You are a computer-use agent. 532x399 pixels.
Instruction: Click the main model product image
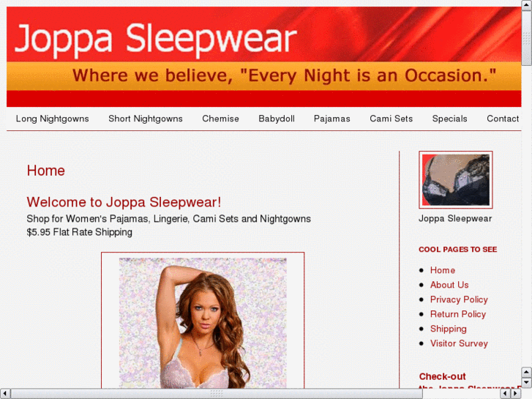pyautogui.click(x=203, y=323)
